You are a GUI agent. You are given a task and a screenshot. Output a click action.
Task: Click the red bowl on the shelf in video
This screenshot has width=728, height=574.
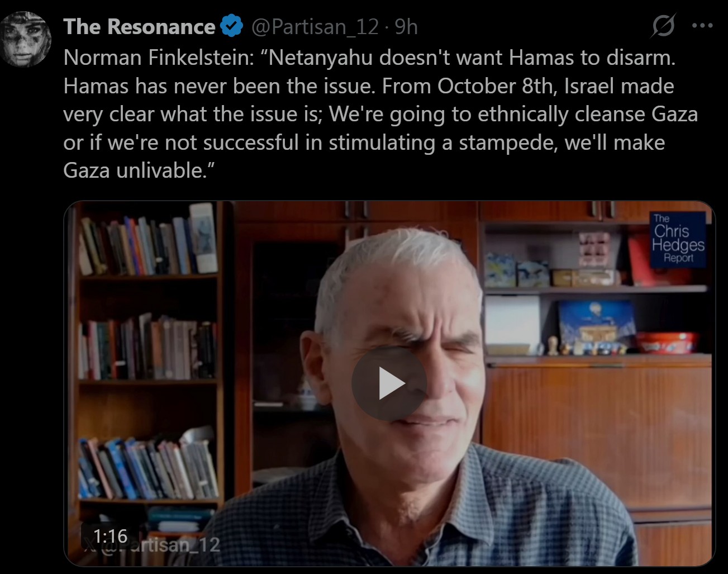666,341
